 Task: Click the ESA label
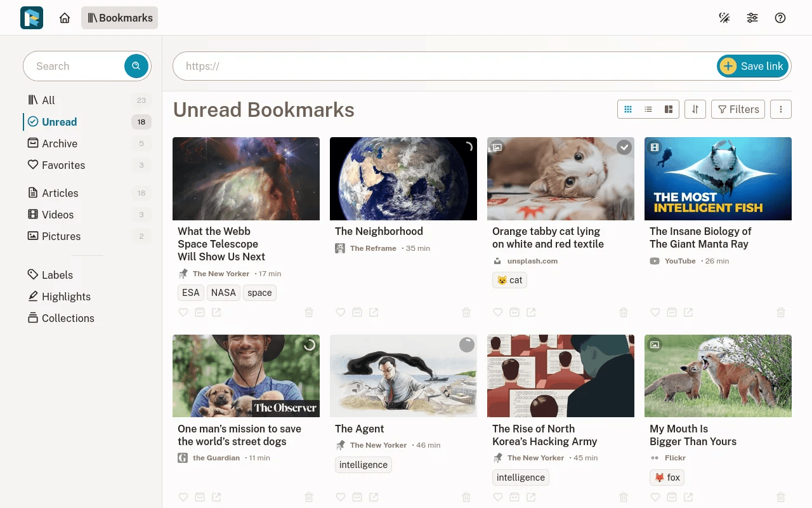(191, 293)
